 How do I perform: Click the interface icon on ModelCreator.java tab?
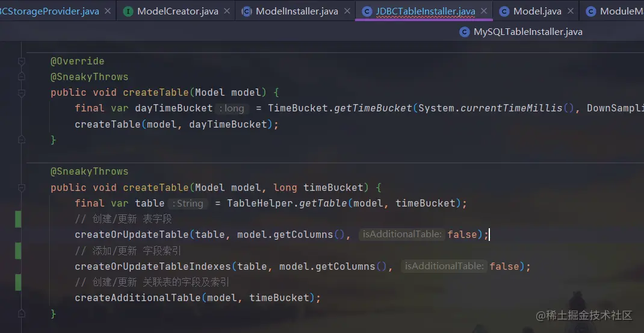(x=128, y=11)
